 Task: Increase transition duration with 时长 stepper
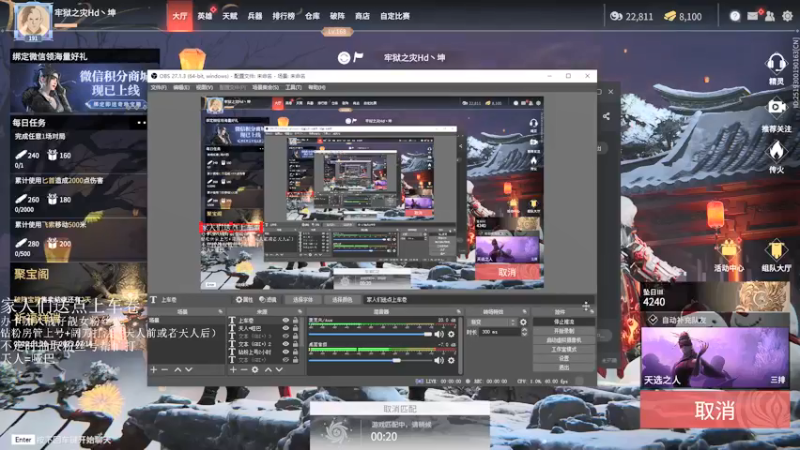tap(524, 330)
